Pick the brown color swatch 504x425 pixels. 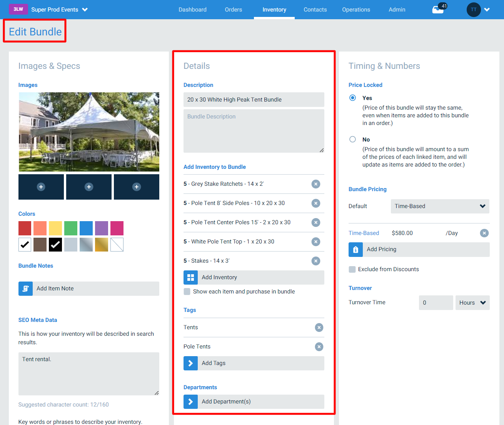click(x=40, y=245)
